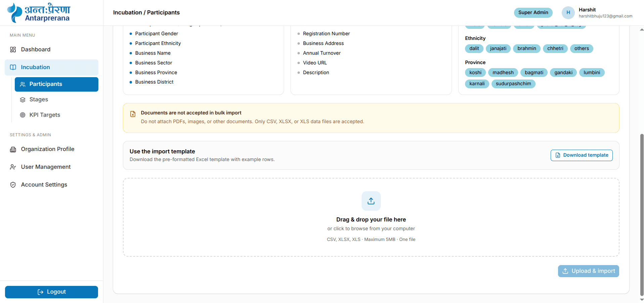Click the 'koshi' province tag
The width and height of the screenshot is (644, 303).
pos(475,73)
